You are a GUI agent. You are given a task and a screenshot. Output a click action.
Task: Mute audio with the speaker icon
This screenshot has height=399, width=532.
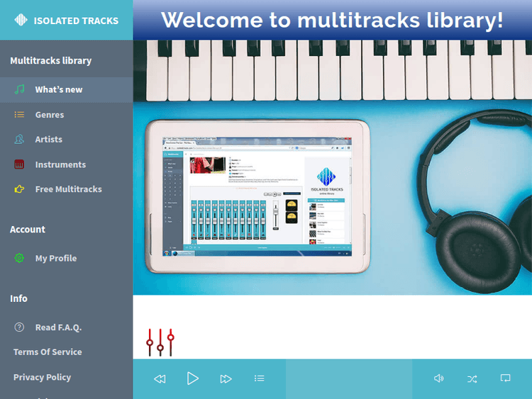(439, 378)
